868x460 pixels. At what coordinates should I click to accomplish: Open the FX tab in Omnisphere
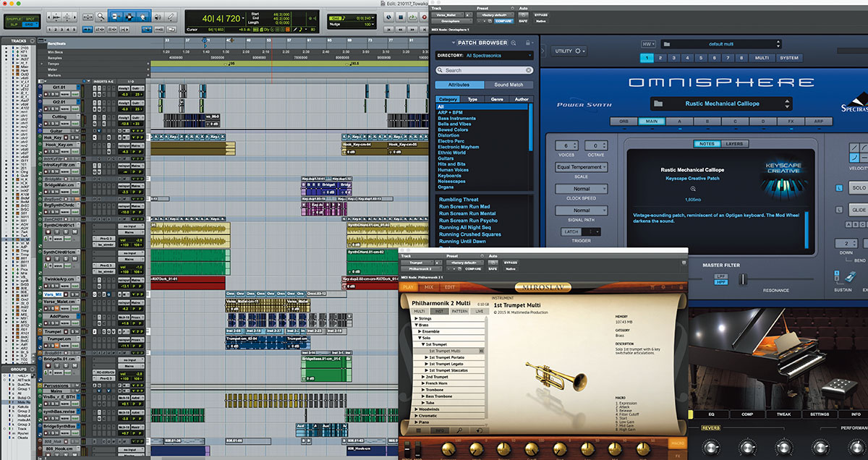pyautogui.click(x=790, y=122)
